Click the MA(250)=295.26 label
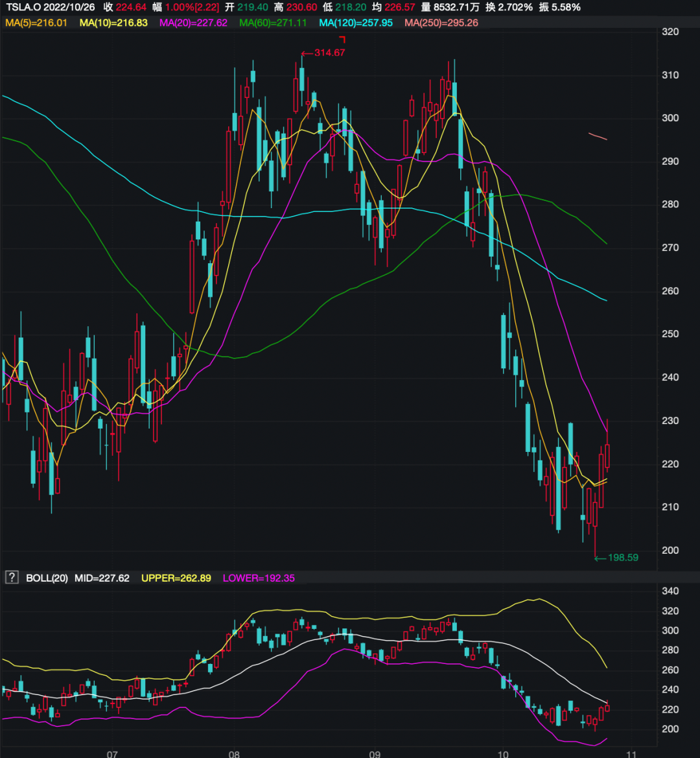Viewport: 700px width, 758px height. coord(441,23)
